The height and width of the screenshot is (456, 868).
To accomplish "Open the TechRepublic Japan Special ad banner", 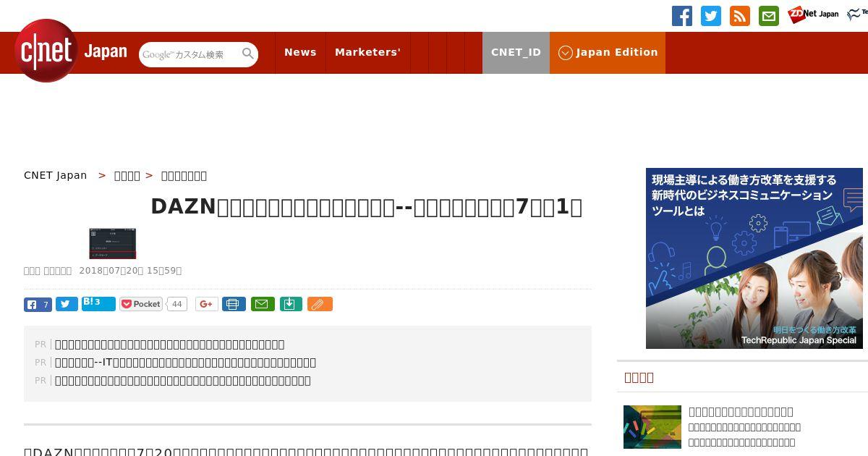I will click(x=754, y=258).
